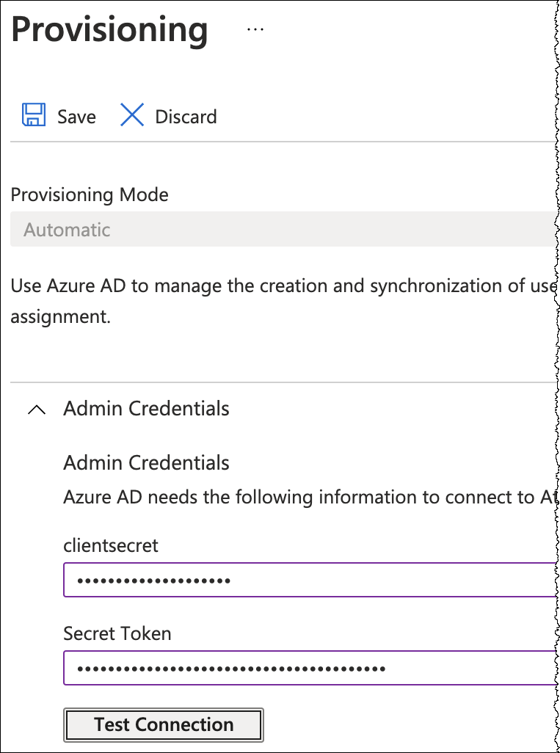
Task: Click the clientsecret field label
Action: (111, 545)
